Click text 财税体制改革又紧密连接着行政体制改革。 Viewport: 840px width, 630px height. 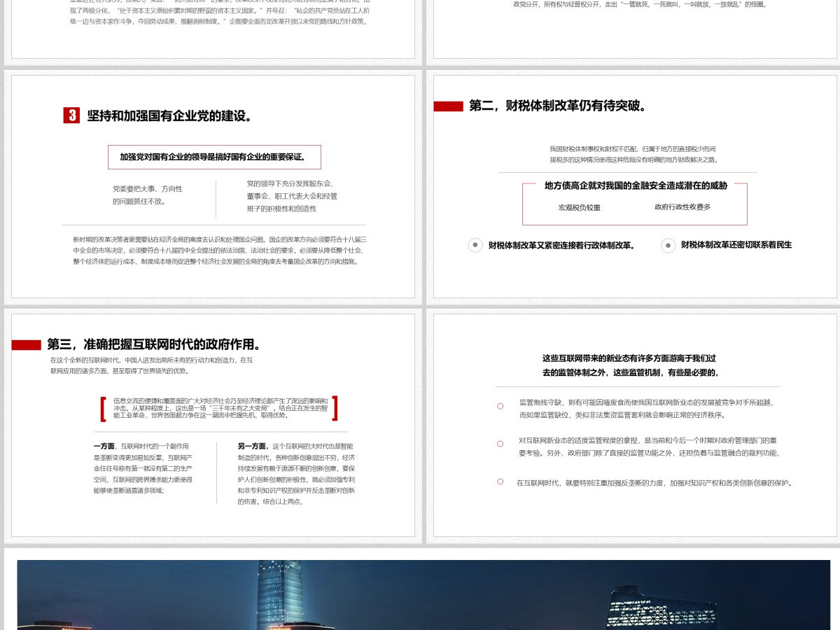point(562,246)
